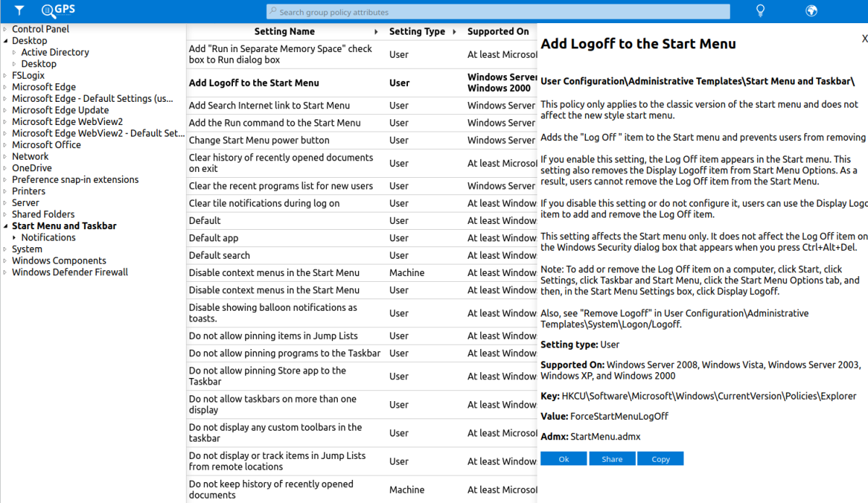The image size is (868, 503).
Task: Expand the Active Directory node
Action: (x=14, y=52)
